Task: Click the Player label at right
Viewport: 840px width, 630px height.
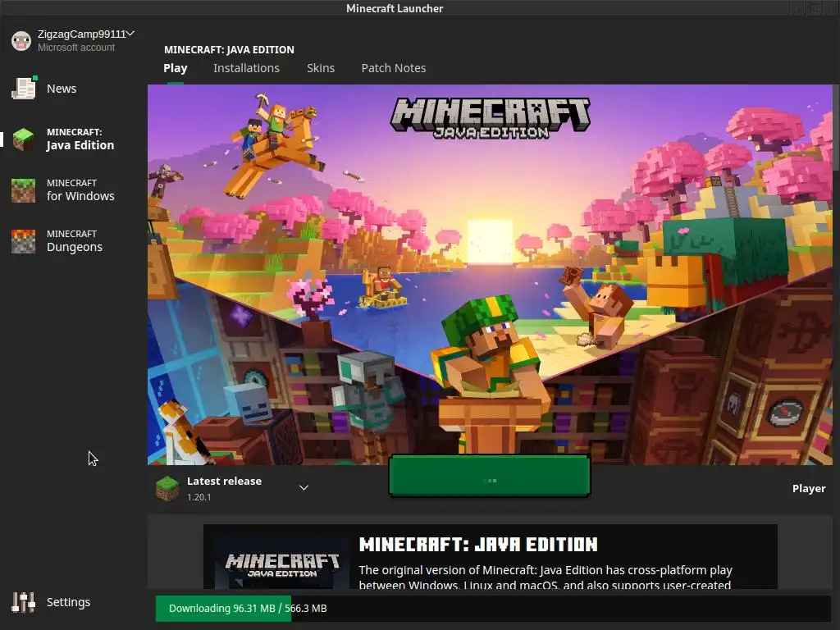Action: [x=809, y=488]
